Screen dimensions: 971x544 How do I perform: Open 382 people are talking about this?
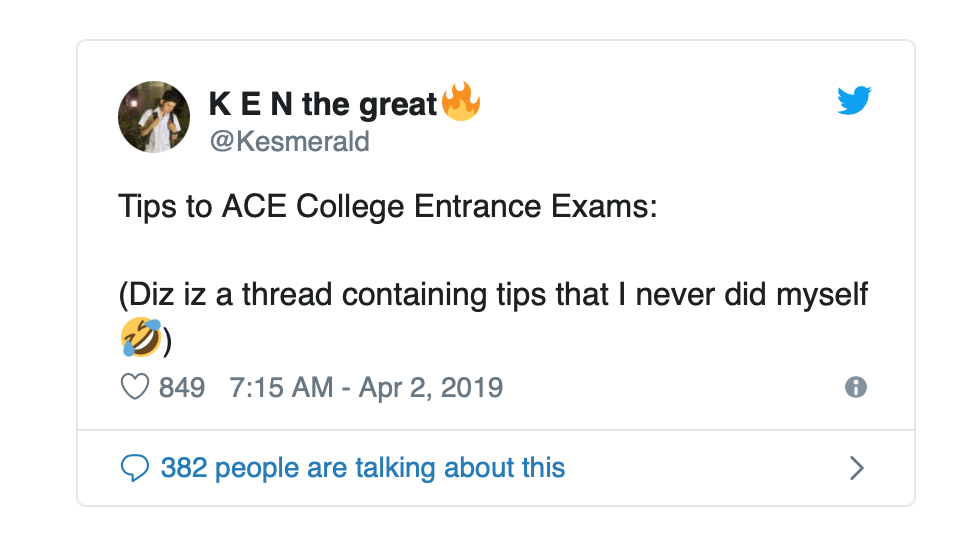363,468
